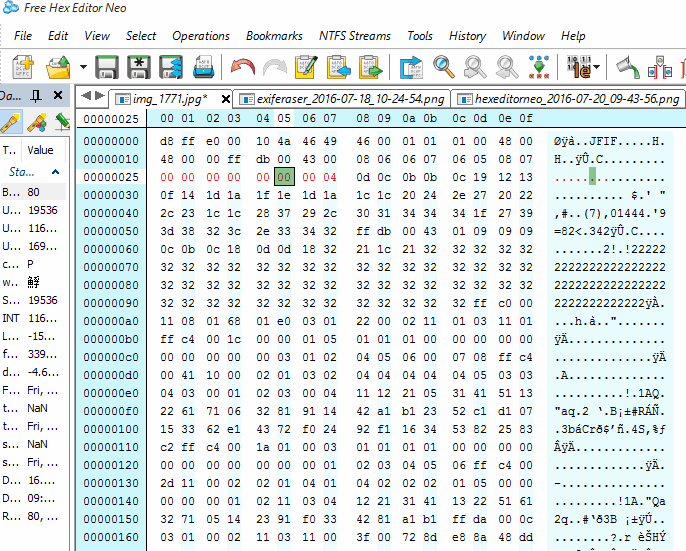This screenshot has width=686, height=551.
Task: Collapse the Sta... group in Data Inspector
Action: (x=55, y=172)
